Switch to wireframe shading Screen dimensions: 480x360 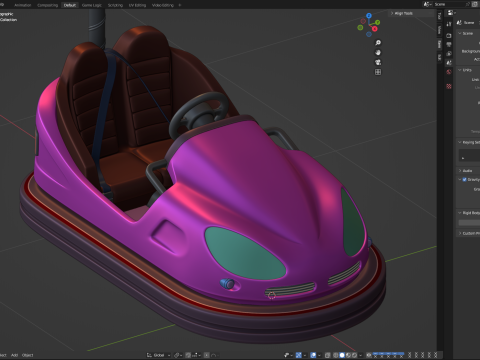pos(335,355)
